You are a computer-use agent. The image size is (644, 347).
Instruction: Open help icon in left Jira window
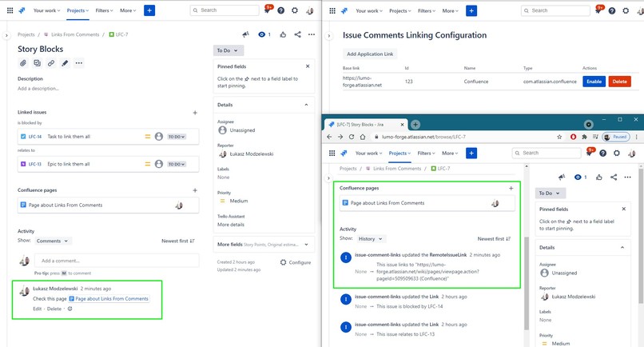pos(281,10)
